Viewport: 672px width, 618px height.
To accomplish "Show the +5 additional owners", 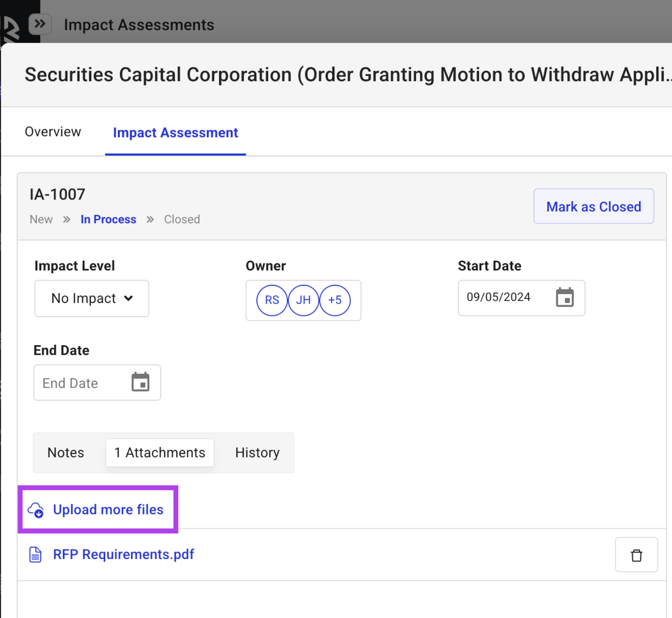I will click(335, 300).
